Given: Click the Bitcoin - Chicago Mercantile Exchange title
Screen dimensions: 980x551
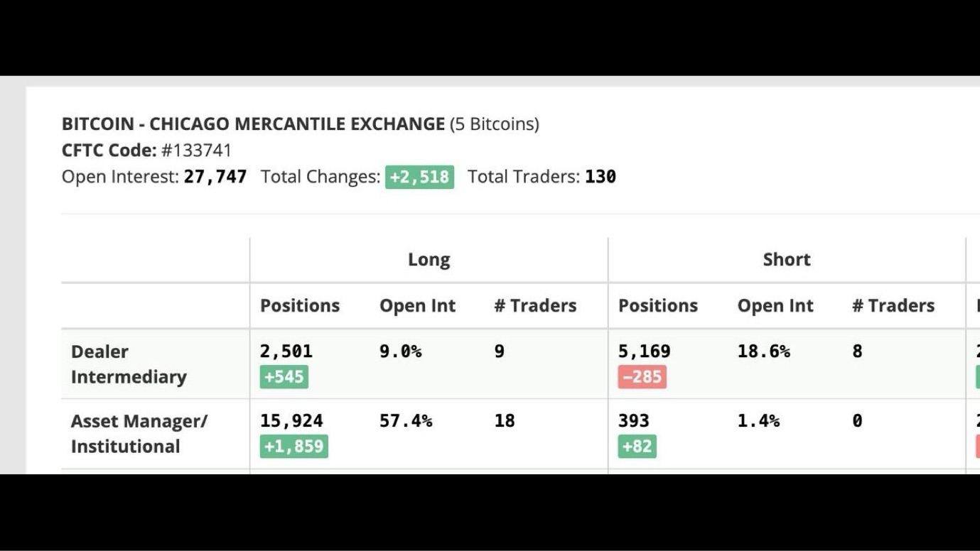Looking at the screenshot, I should pos(253,124).
